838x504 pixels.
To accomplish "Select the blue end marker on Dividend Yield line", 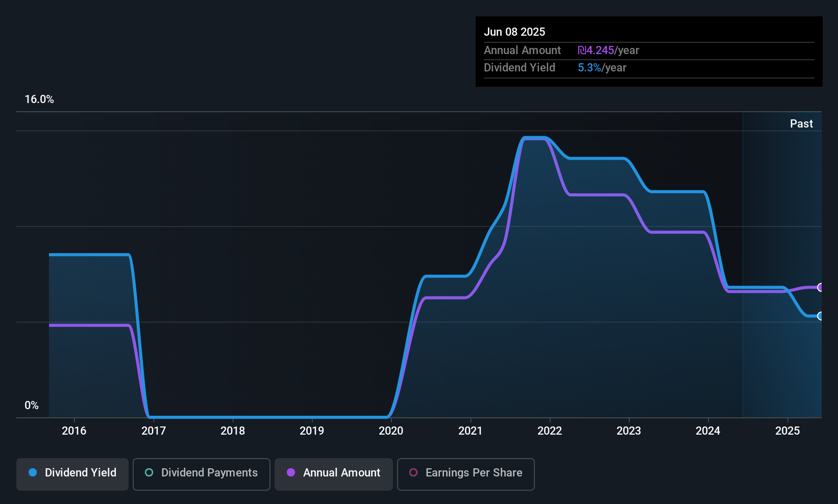I will tap(820, 316).
